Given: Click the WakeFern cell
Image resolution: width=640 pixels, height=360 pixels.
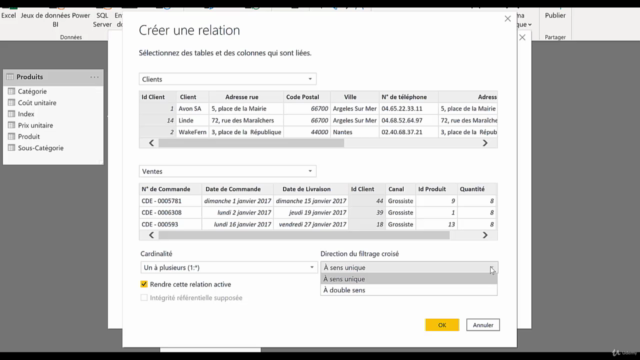Looking at the screenshot, I should click(192, 132).
